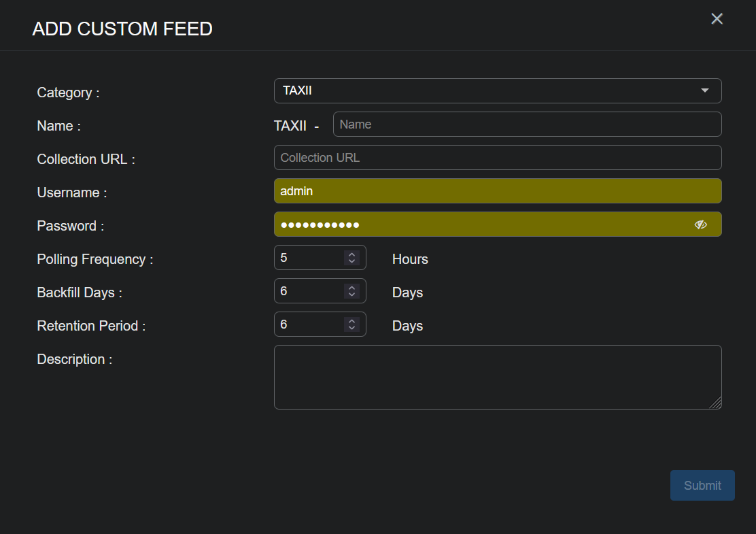This screenshot has width=756, height=534.
Task: Close the Add Custom Feed dialog
Action: (x=717, y=19)
